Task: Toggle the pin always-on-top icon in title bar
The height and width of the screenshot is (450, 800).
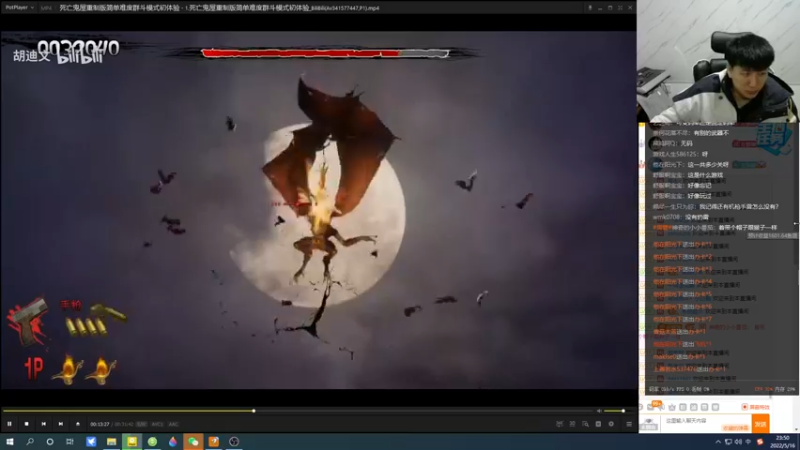Action: point(590,8)
